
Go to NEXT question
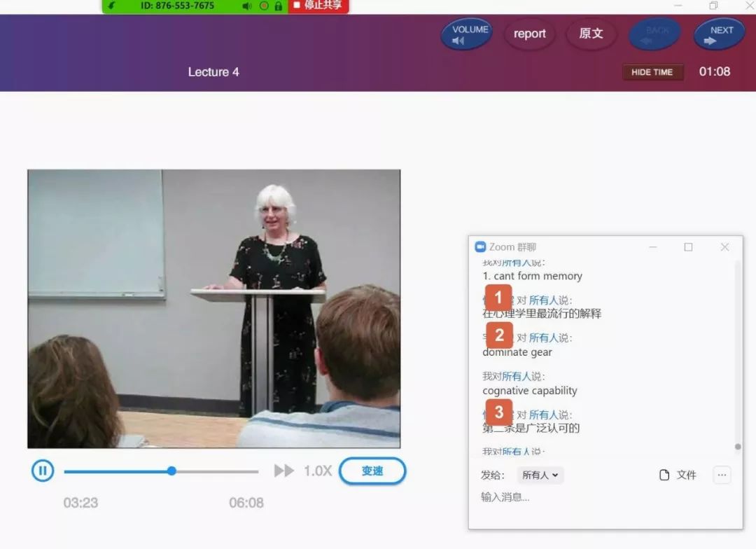[x=720, y=34]
